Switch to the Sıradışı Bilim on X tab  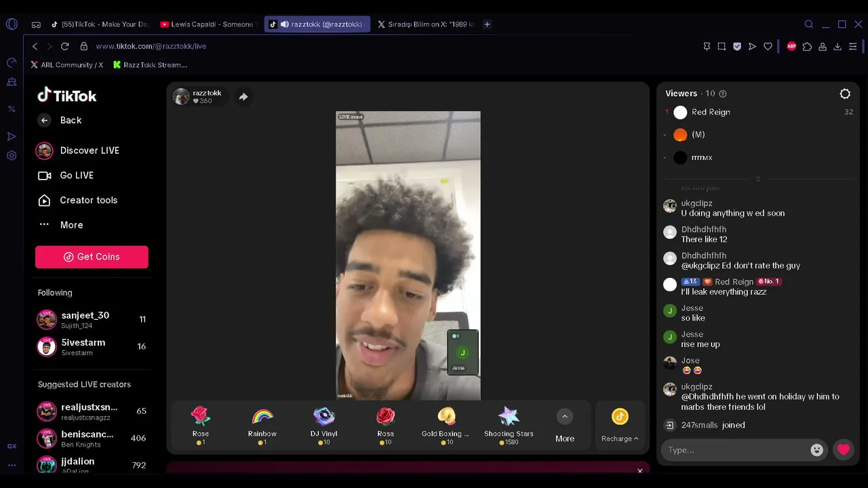[426, 24]
